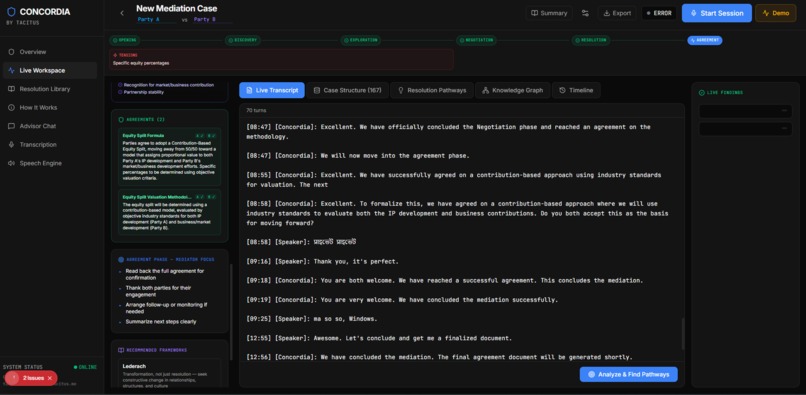Click the "New Mediation Case" title
Screen dimensions: 806x395
176,8
